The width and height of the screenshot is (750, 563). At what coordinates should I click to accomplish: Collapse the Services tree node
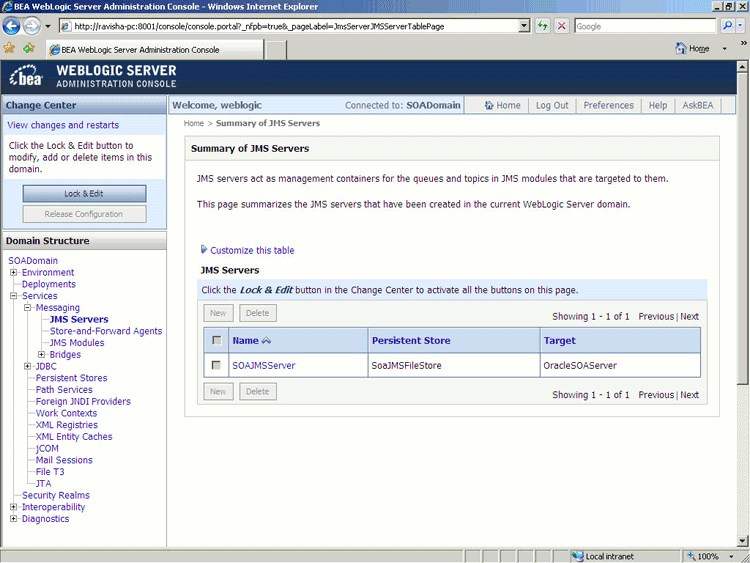pyautogui.click(x=13, y=296)
